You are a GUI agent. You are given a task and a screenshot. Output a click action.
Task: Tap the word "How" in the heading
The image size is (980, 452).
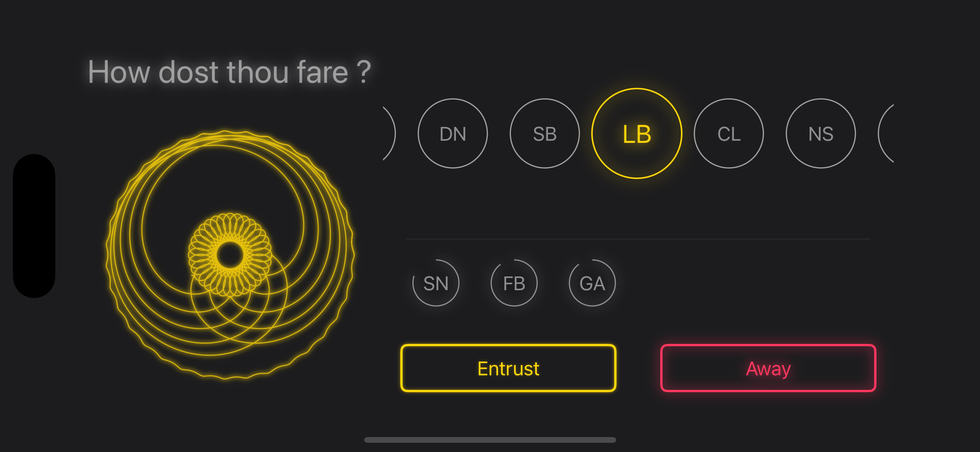(119, 72)
